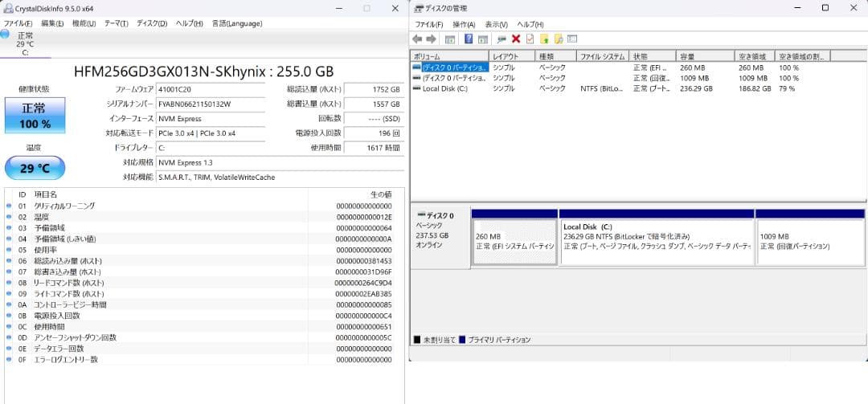Screen dimensions: 868x404
Task: Click status orb beside 使用率 row
Action: [x=8, y=250]
